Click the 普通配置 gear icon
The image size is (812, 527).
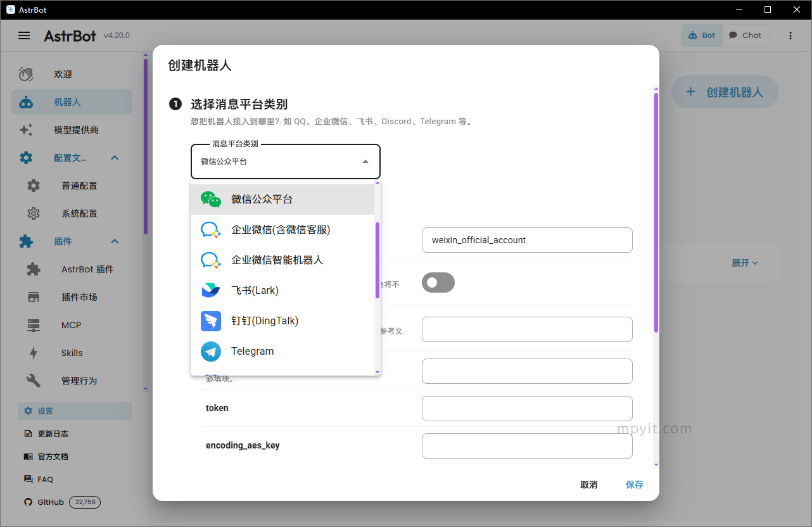pyautogui.click(x=34, y=186)
